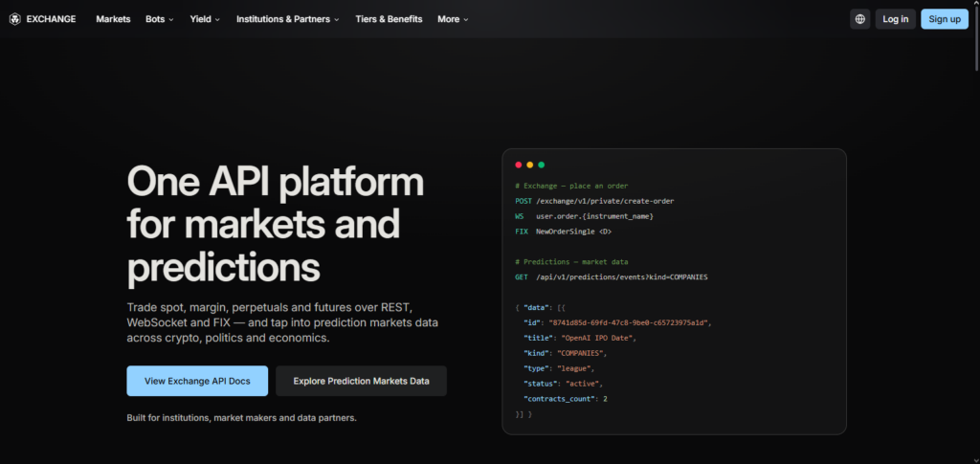
Task: Click the 'Trade spot, margin, perpetuals' description
Action: pyautogui.click(x=282, y=322)
